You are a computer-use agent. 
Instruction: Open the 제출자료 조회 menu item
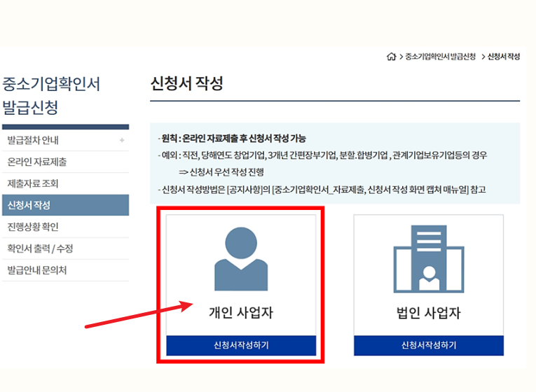pyautogui.click(x=65, y=183)
